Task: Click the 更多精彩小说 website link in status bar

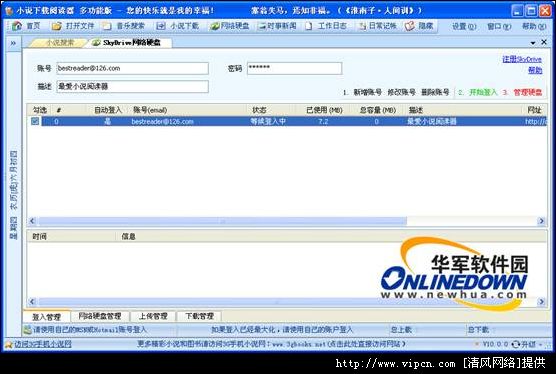Action: point(271,344)
